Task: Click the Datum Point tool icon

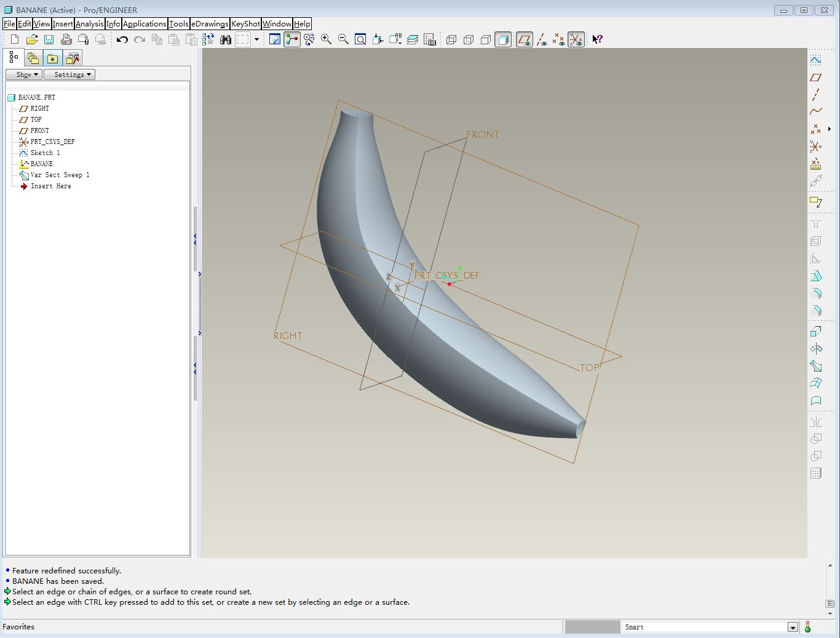Action: point(816,129)
